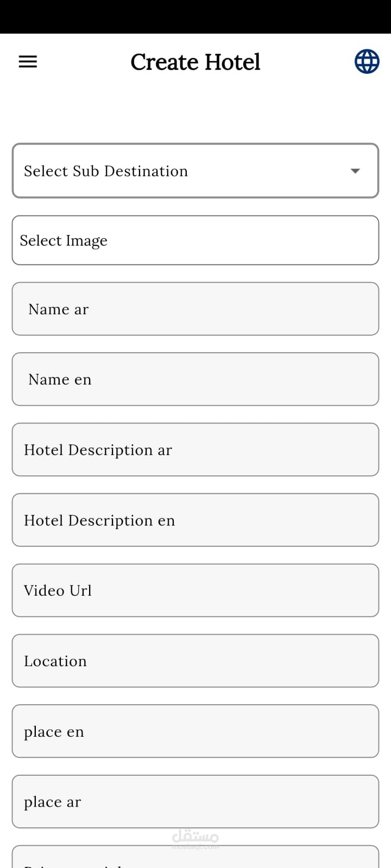Click the dropdown arrow for Sub Destination

(x=355, y=171)
